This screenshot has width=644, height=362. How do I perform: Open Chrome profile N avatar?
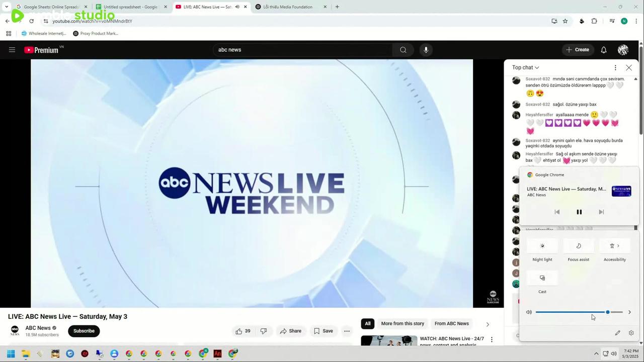(624, 21)
